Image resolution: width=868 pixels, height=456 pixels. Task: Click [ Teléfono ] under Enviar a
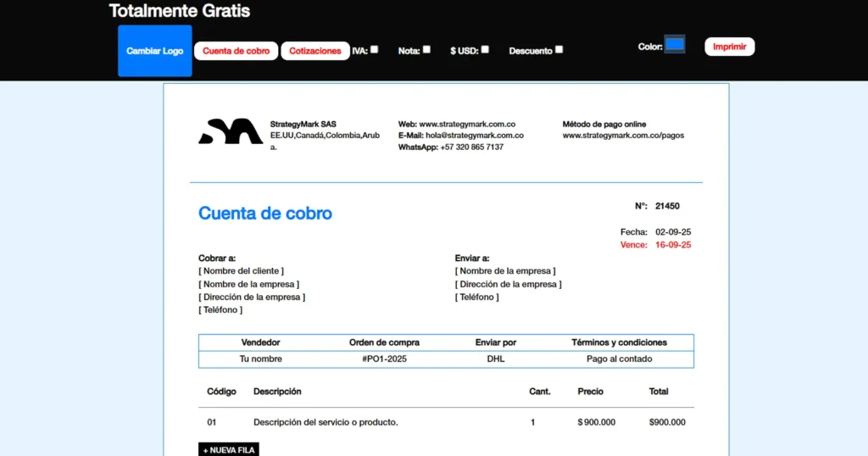(x=476, y=297)
